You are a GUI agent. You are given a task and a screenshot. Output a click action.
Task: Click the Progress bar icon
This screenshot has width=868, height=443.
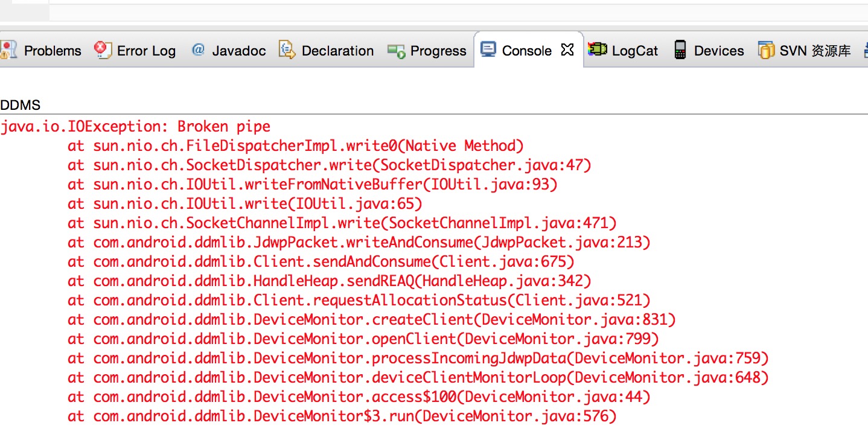396,51
